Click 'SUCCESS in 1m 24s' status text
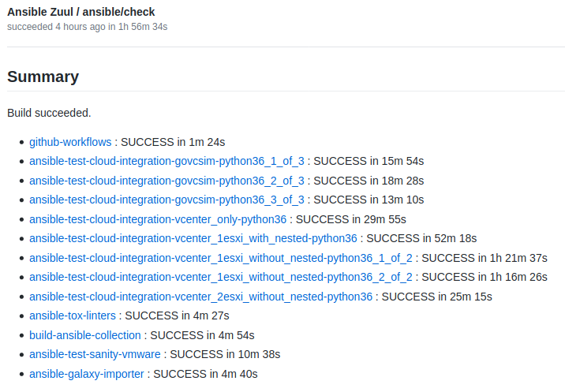 173,142
